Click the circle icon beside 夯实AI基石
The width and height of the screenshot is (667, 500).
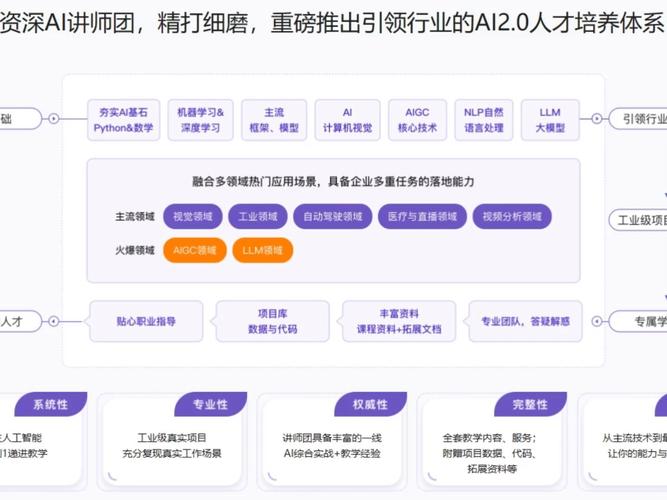point(54,119)
